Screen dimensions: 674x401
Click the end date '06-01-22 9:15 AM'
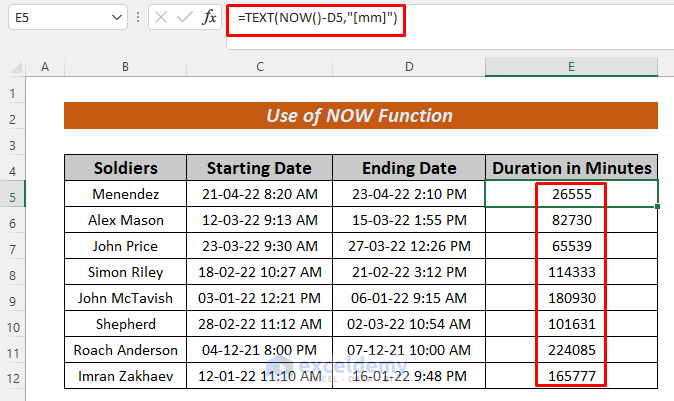[409, 298]
